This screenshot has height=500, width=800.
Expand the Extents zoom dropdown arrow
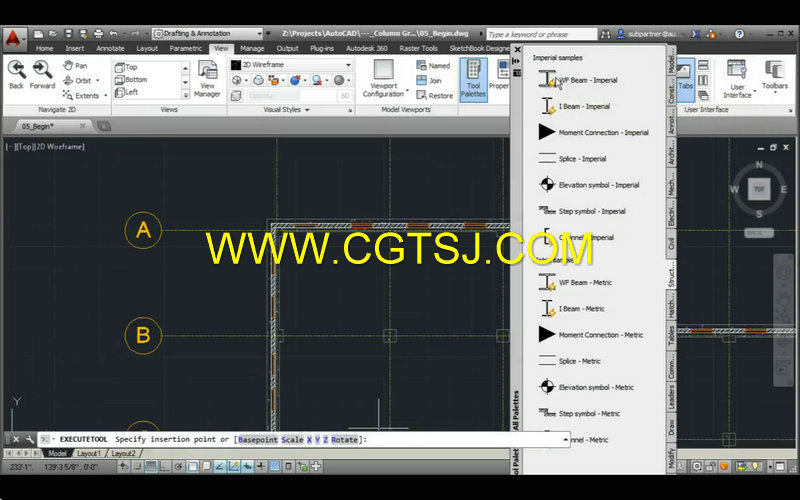tap(105, 95)
